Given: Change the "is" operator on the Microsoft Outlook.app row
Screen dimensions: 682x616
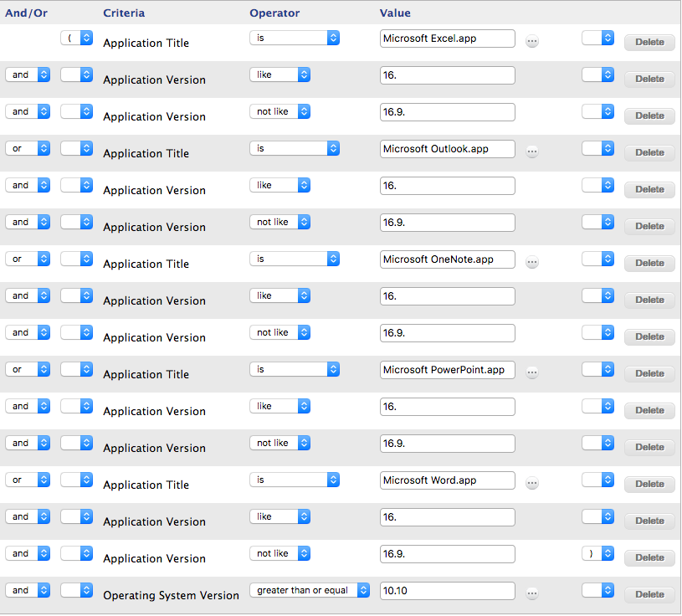Looking at the screenshot, I should [x=295, y=148].
